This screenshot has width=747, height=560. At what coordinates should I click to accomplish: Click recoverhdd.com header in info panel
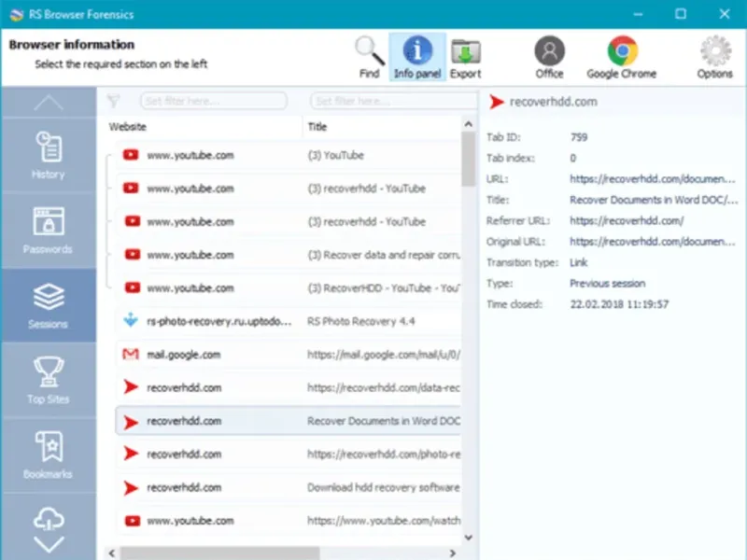553,102
